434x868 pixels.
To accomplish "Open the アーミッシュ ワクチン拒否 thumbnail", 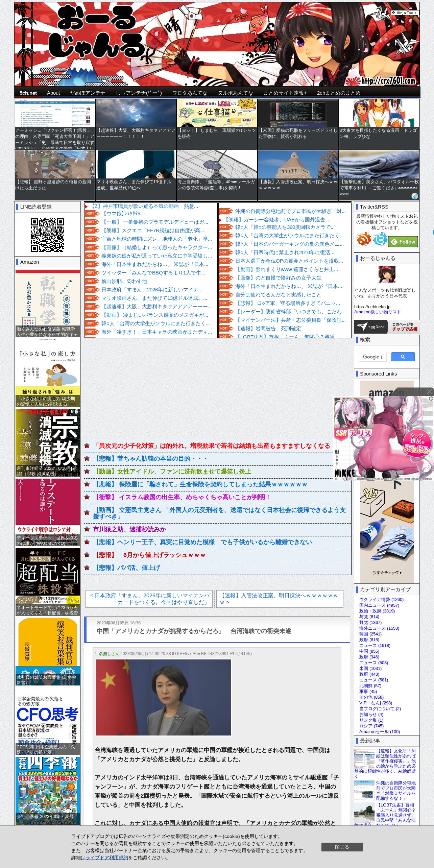I will (x=55, y=124).
